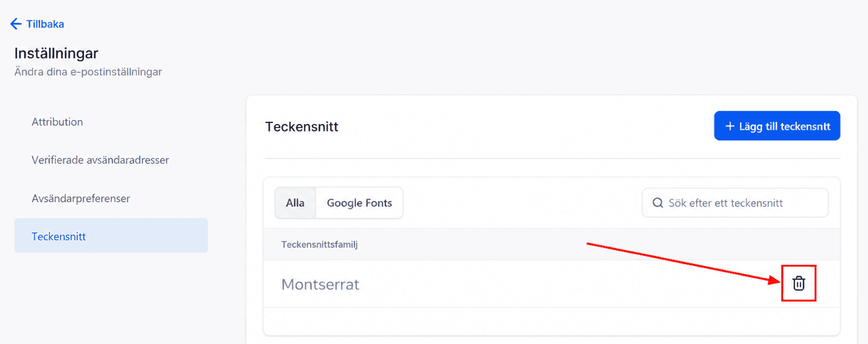868x344 pixels.
Task: Switch to the Alla filter tab
Action: click(295, 203)
